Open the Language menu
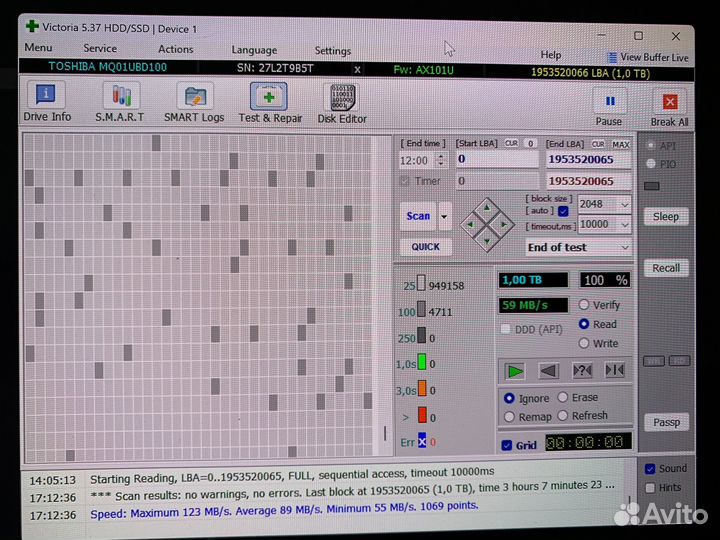The height and width of the screenshot is (540, 720). click(254, 50)
